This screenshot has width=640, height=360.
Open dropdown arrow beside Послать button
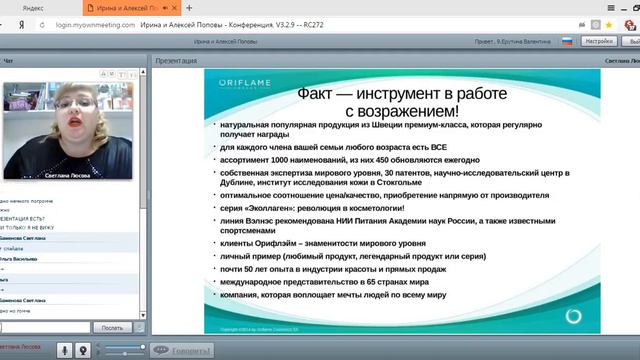(x=139, y=328)
